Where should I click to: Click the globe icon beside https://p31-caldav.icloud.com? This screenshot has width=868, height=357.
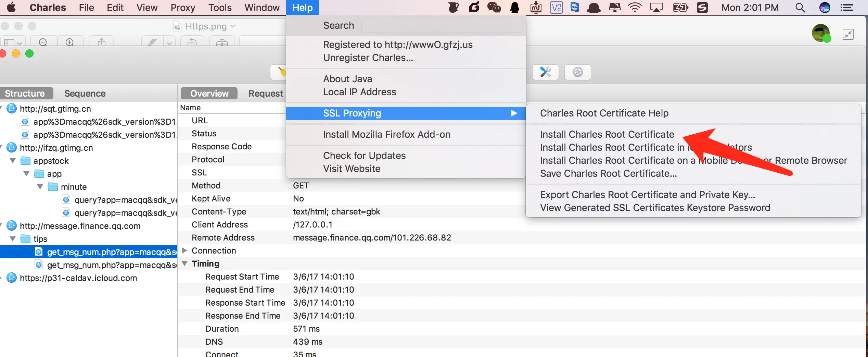click(x=12, y=278)
